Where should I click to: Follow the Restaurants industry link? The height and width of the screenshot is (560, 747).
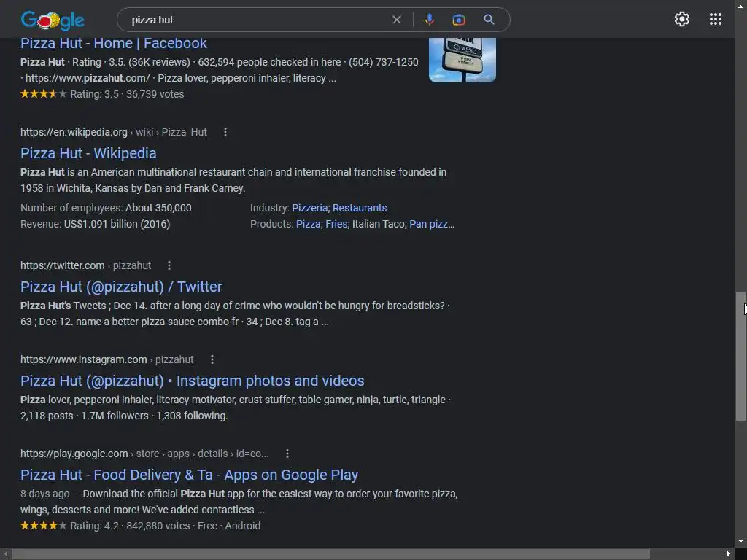tap(360, 208)
